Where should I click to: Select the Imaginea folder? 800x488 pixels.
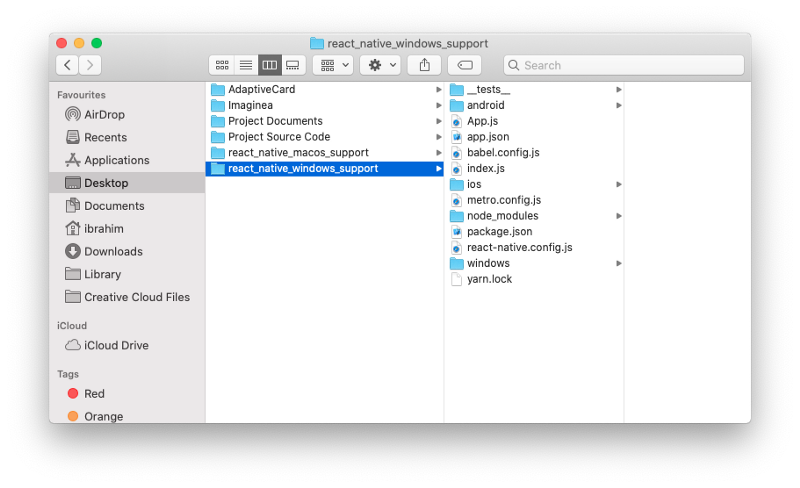point(324,105)
